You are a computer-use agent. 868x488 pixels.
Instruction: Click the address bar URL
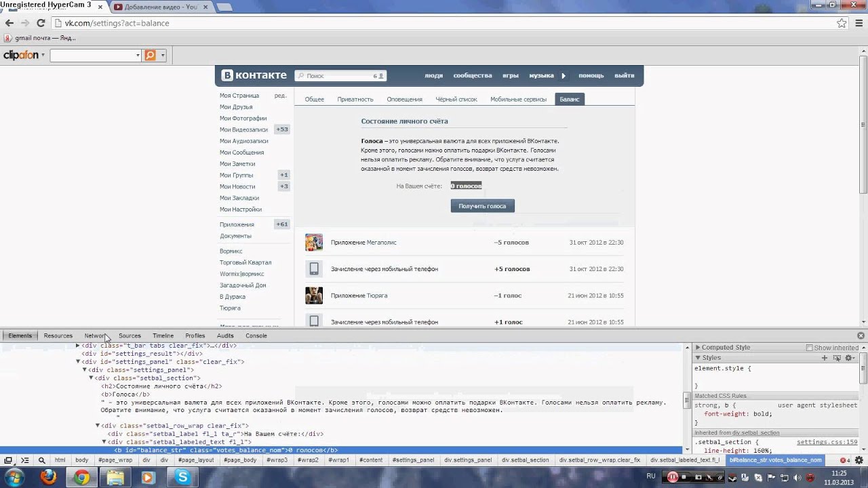(117, 23)
